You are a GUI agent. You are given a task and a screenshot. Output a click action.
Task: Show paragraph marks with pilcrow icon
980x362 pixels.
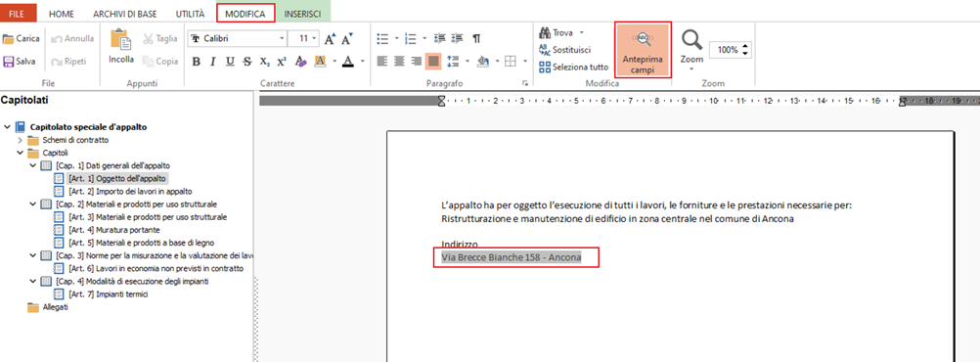(x=476, y=39)
